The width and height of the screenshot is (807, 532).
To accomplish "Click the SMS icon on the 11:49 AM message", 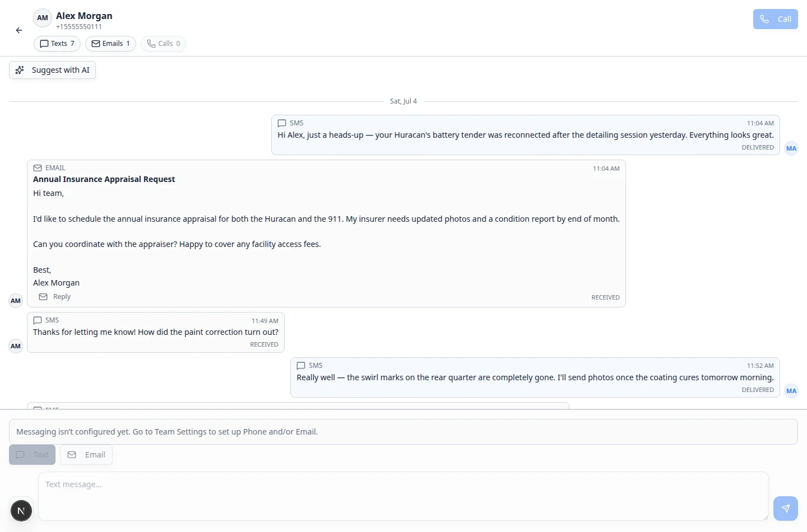I will [38, 320].
